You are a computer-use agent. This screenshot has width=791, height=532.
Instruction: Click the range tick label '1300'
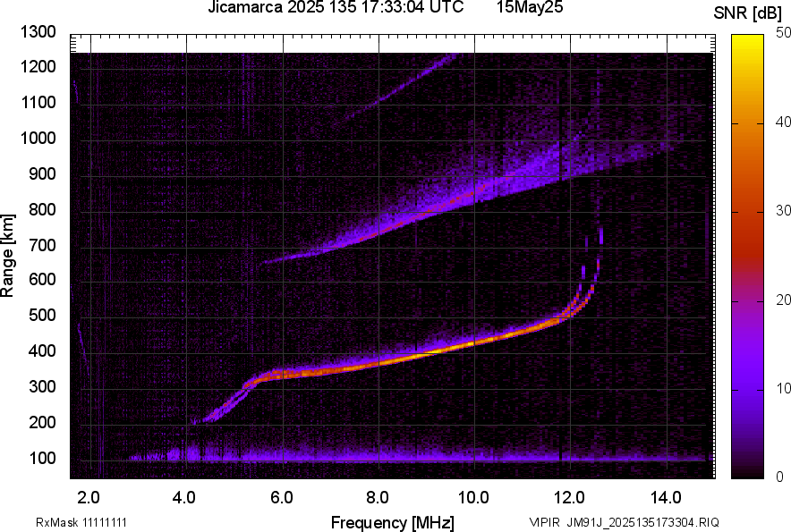38,32
